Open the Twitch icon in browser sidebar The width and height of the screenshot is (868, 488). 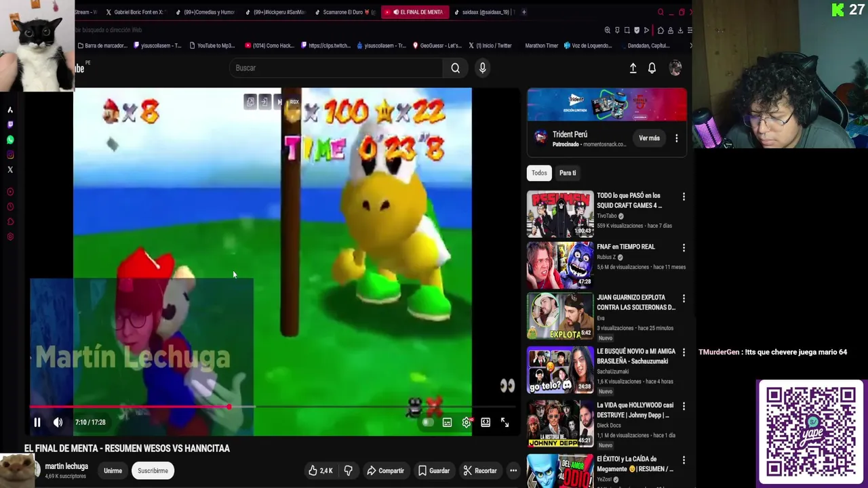coord(10,125)
